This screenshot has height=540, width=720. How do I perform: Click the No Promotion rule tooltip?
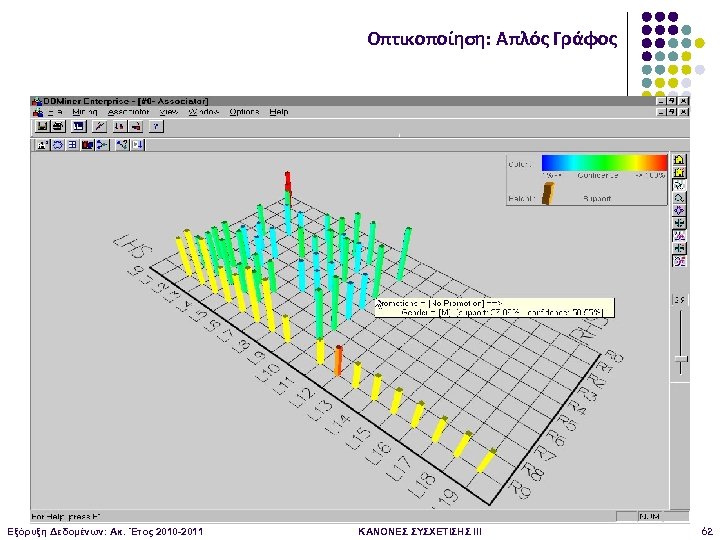tap(495, 308)
